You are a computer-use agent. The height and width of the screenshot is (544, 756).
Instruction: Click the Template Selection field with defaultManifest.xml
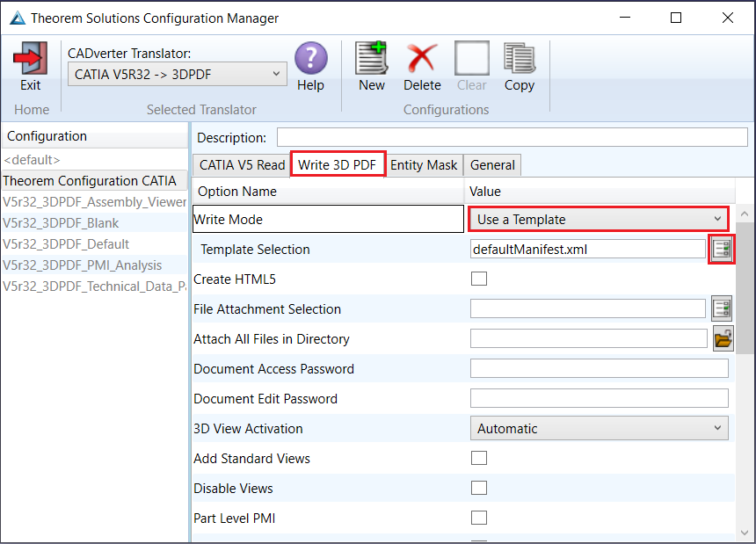[x=588, y=249]
